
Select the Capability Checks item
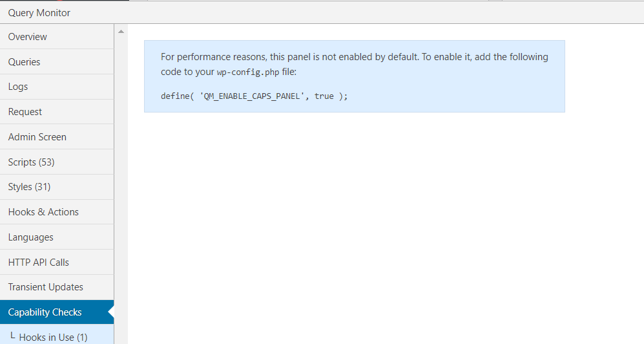[57, 312]
